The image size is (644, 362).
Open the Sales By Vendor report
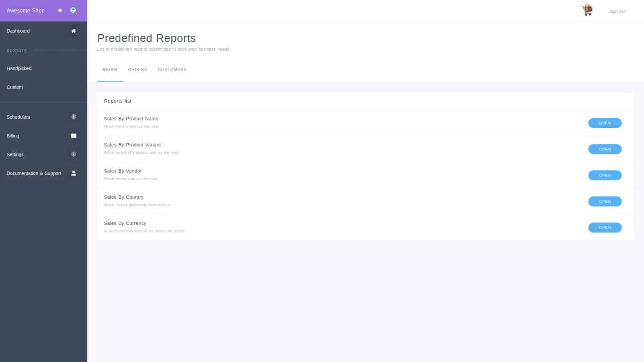[605, 175]
